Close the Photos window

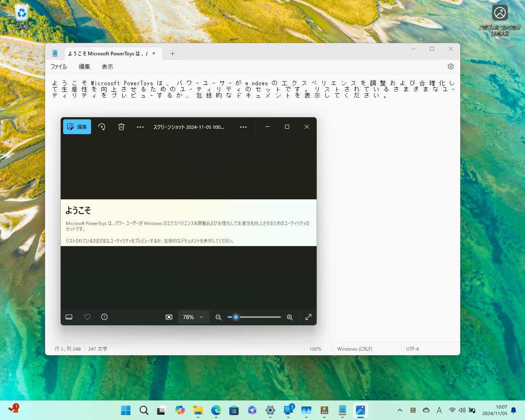pos(307,127)
